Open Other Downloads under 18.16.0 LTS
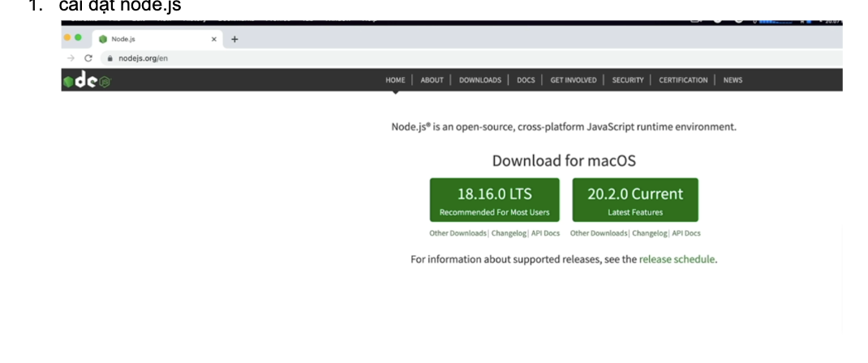 (458, 233)
